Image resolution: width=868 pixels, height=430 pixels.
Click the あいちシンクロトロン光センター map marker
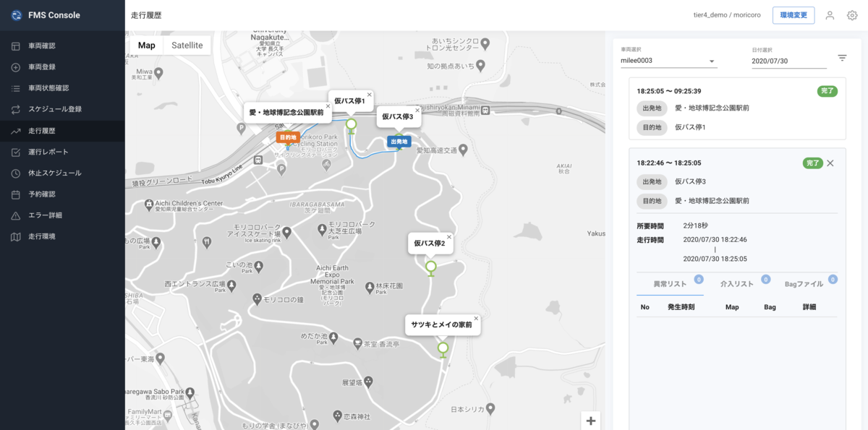tap(485, 45)
